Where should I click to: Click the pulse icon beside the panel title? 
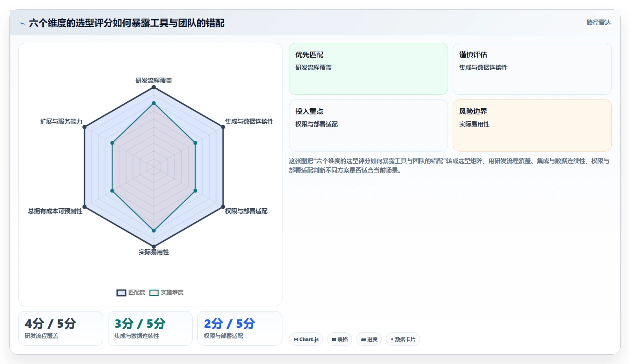(22, 23)
